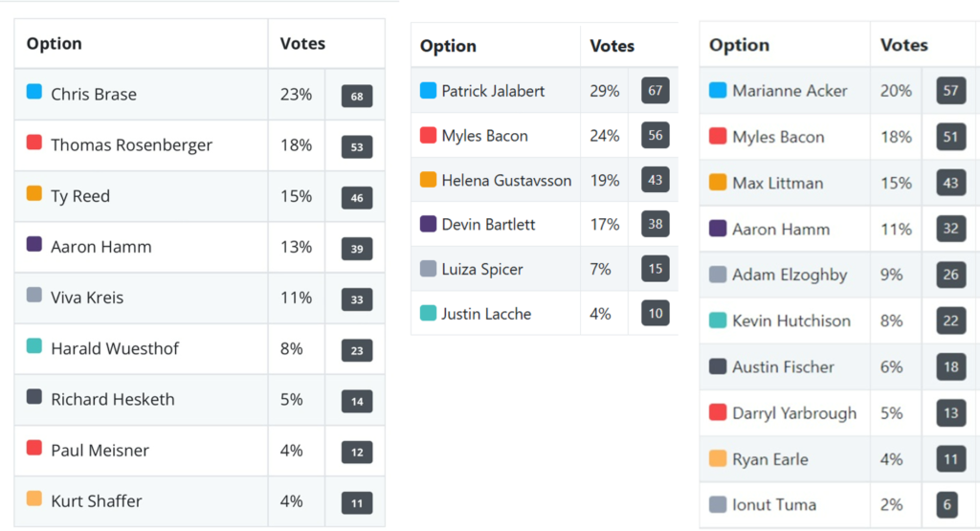Click the 29% value for Patrick Jalabert
Viewport: 980px width, 531px height.
click(605, 91)
